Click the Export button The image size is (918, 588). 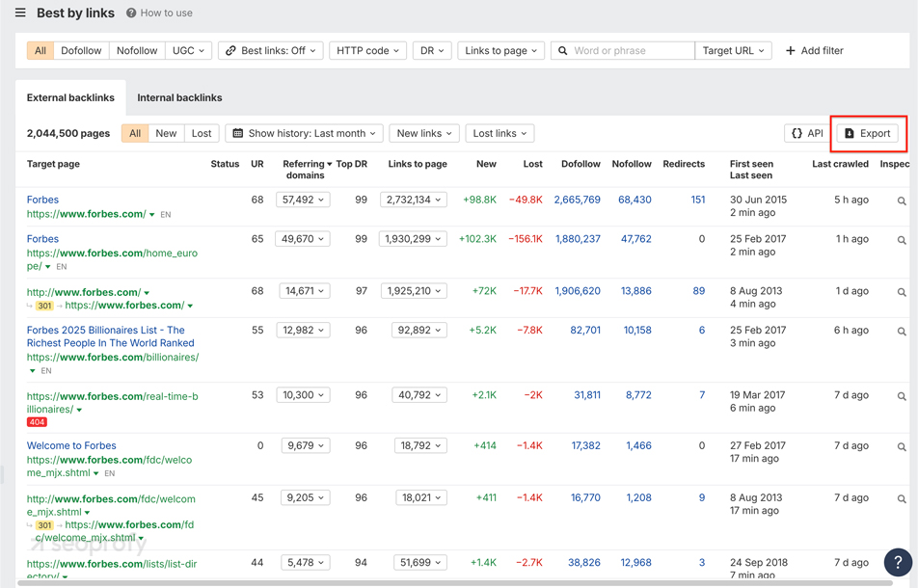[868, 133]
